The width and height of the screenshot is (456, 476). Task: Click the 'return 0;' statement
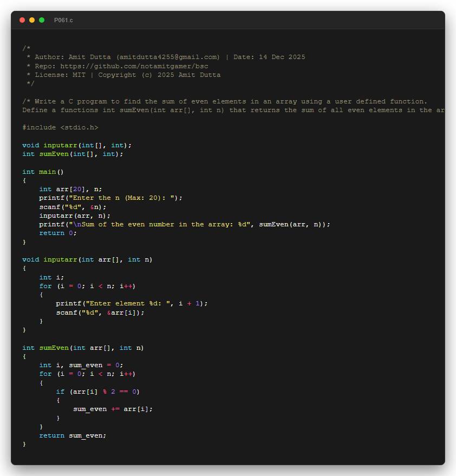click(x=58, y=233)
